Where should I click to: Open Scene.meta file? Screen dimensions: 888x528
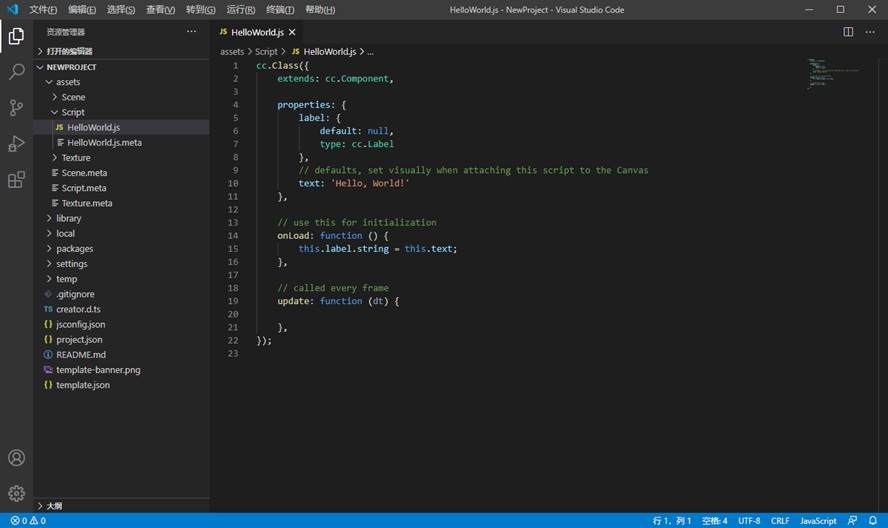(x=121, y=173)
